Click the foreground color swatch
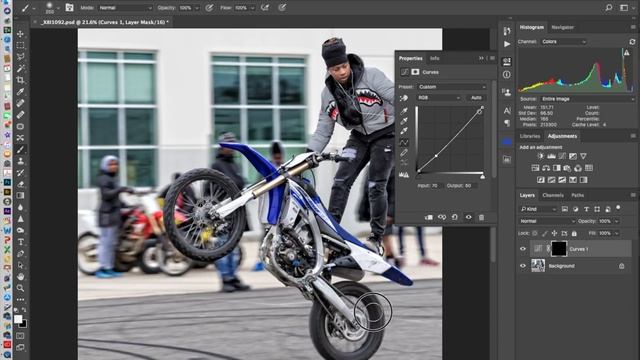Screen dimensions: 640x360 pos(18,319)
